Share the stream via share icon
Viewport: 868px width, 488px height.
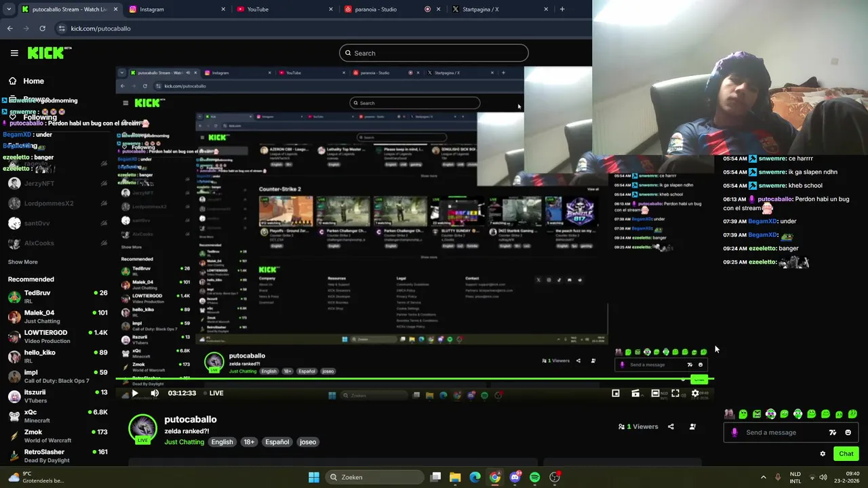click(671, 427)
